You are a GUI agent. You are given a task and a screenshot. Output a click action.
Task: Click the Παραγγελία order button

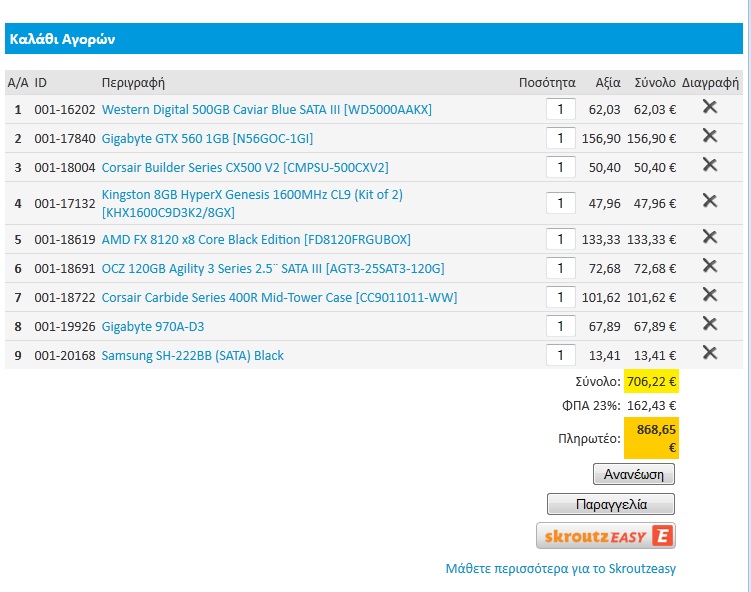coord(611,504)
